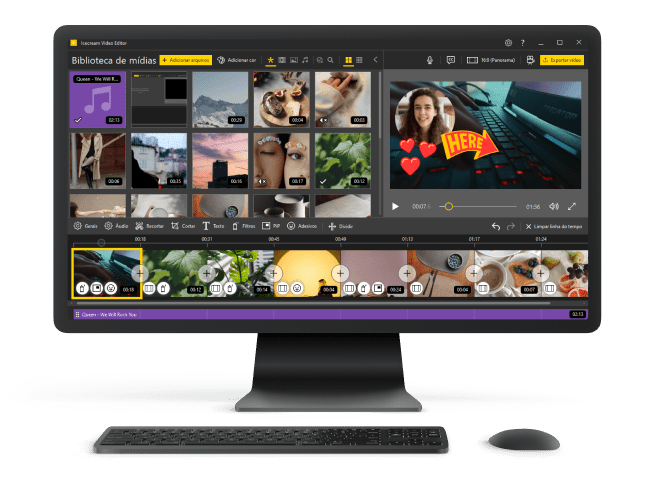Undo the last action
Screen dimensions: 655x480
[496, 226]
